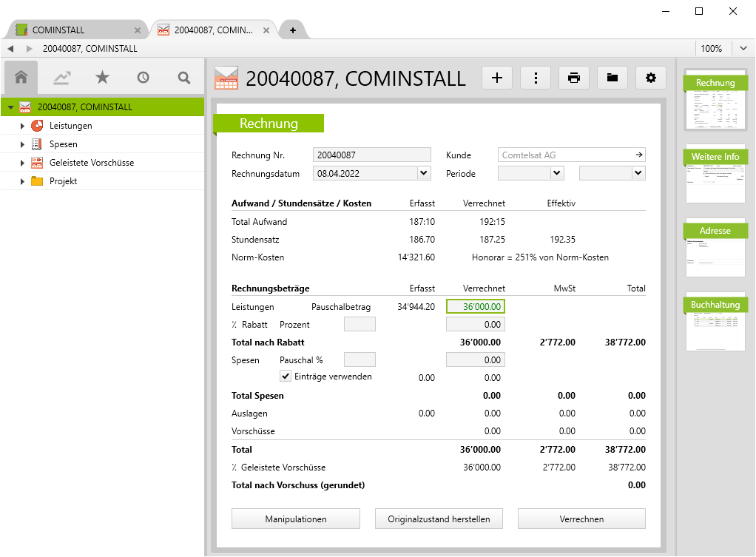This screenshot has height=557, width=756.
Task: Open the Rechnungsdatum date dropdown
Action: 423,173
